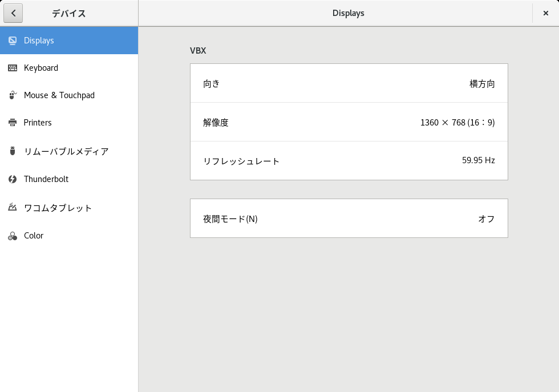Click the Color circles icon

click(x=13, y=236)
